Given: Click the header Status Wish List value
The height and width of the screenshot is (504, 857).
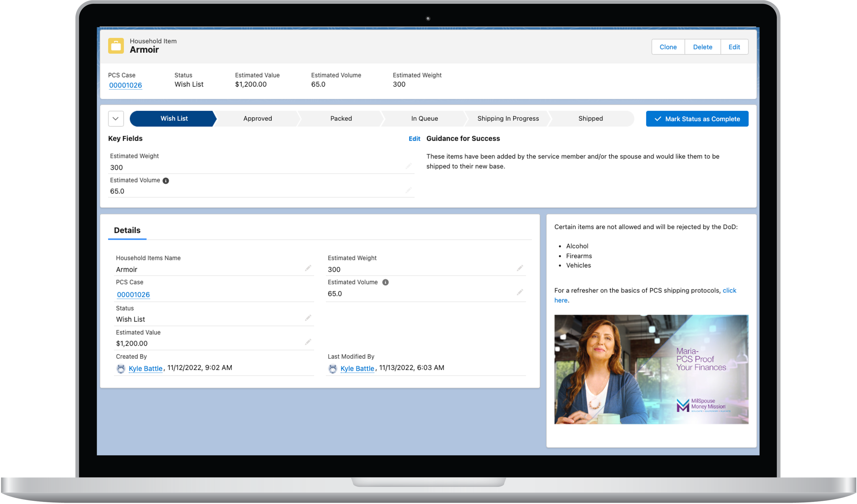Looking at the screenshot, I should (x=189, y=84).
